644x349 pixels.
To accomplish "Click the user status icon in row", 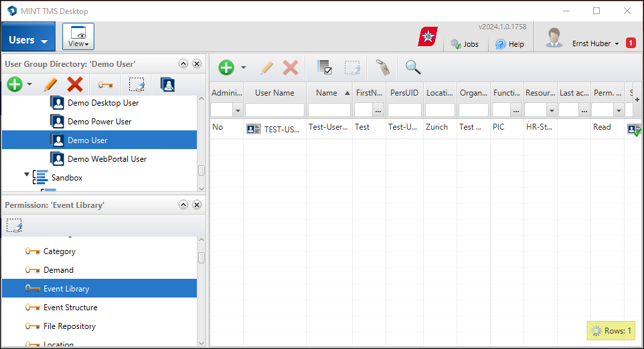I will (634, 130).
